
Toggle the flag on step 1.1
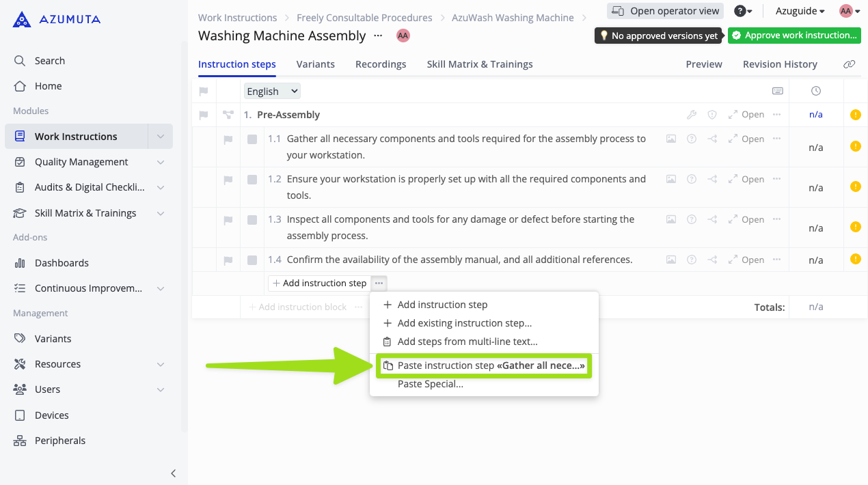pyautogui.click(x=228, y=140)
